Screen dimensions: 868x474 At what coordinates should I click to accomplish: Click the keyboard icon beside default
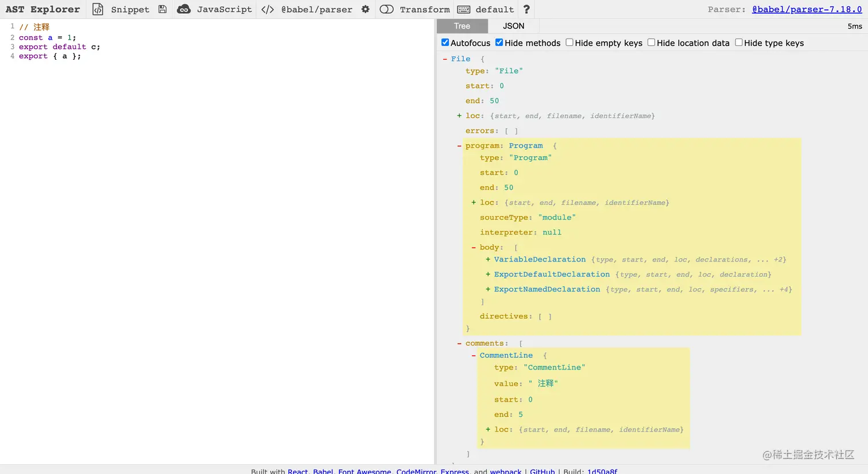(x=464, y=9)
